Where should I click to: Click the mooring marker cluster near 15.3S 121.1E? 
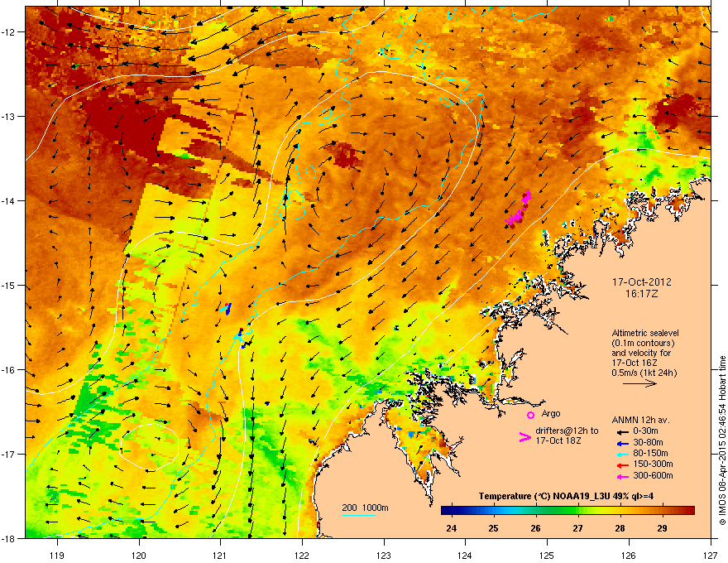point(225,308)
